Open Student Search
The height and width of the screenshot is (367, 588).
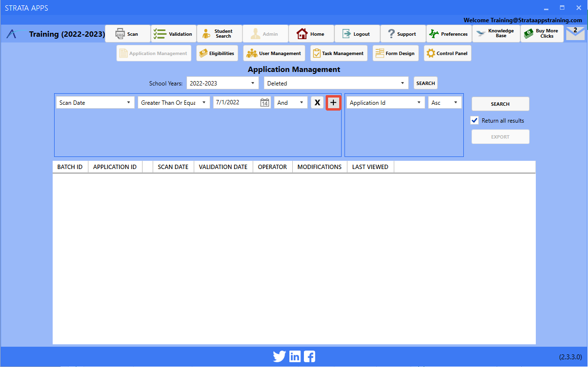click(219, 34)
